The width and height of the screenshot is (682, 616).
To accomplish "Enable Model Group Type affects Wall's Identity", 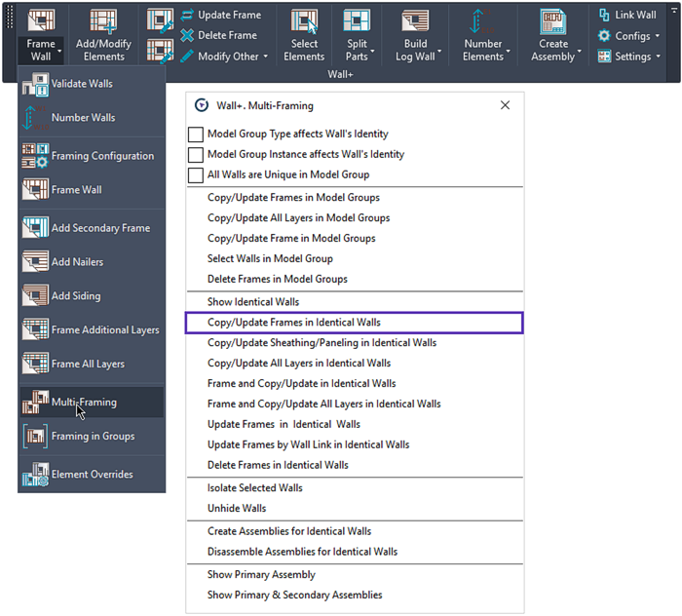I will tap(196, 135).
